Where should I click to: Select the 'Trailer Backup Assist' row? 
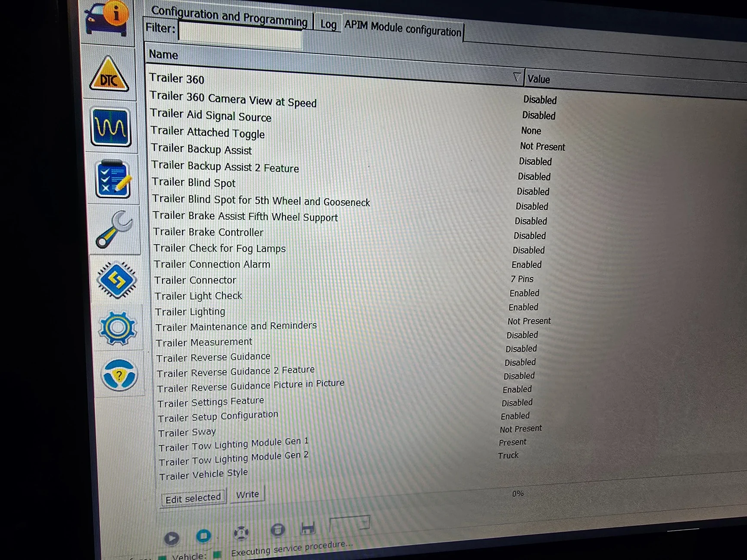(201, 149)
